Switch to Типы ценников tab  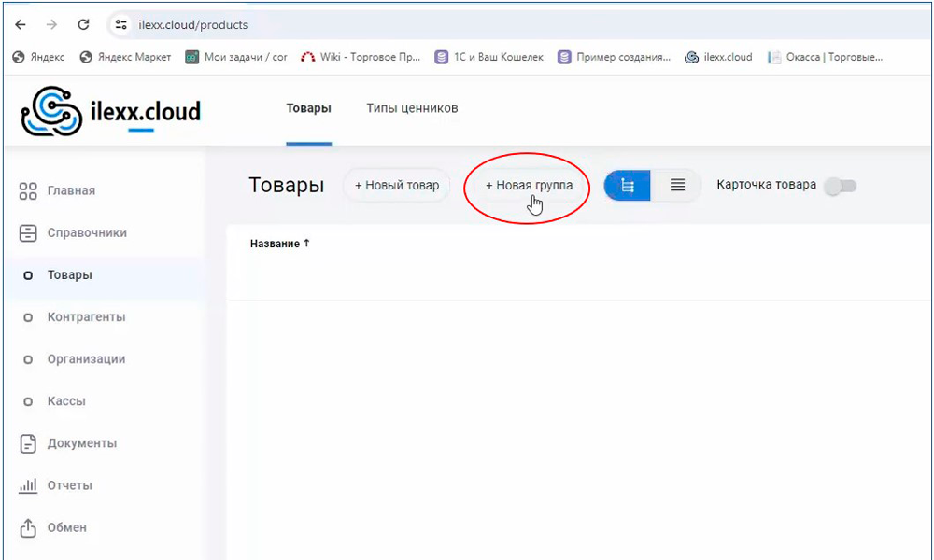tap(412, 108)
